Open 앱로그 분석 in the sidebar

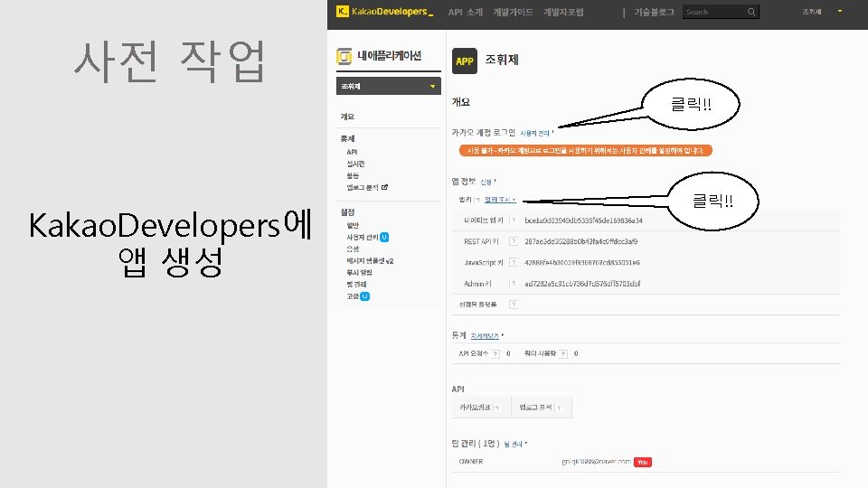click(363, 187)
